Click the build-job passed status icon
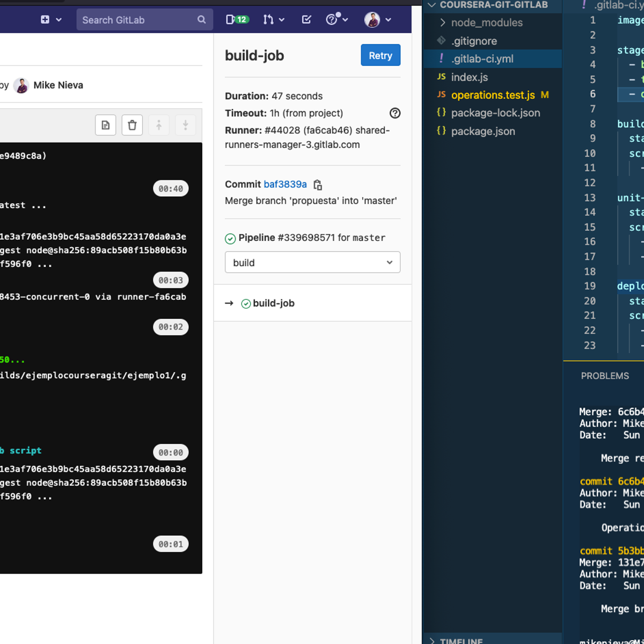This screenshot has height=644, width=644. (246, 304)
